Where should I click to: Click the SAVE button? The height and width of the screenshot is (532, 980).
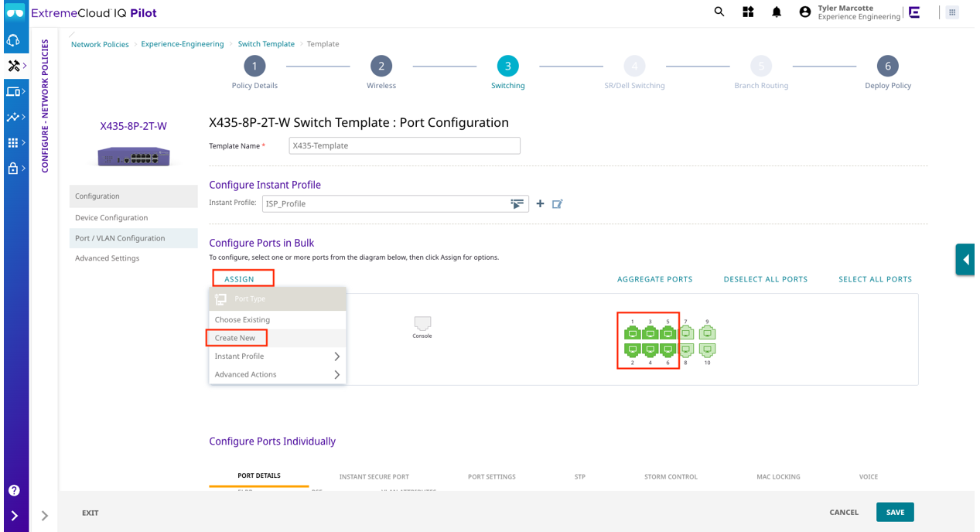894,512
